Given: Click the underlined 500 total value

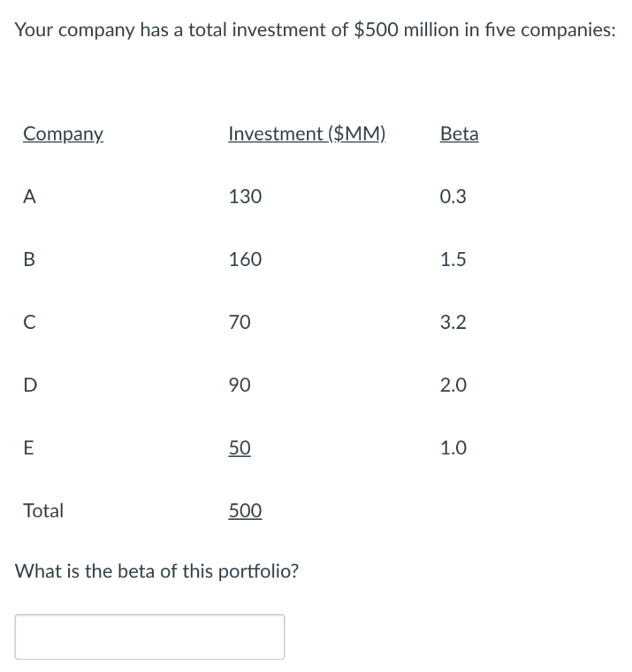Looking at the screenshot, I should 245,511.
